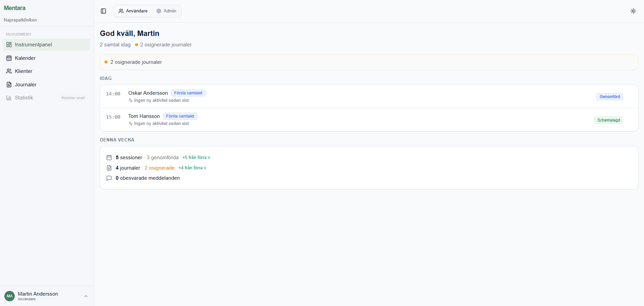This screenshot has width=644, height=306.
Task: Select the Användare role tab
Action: click(133, 11)
